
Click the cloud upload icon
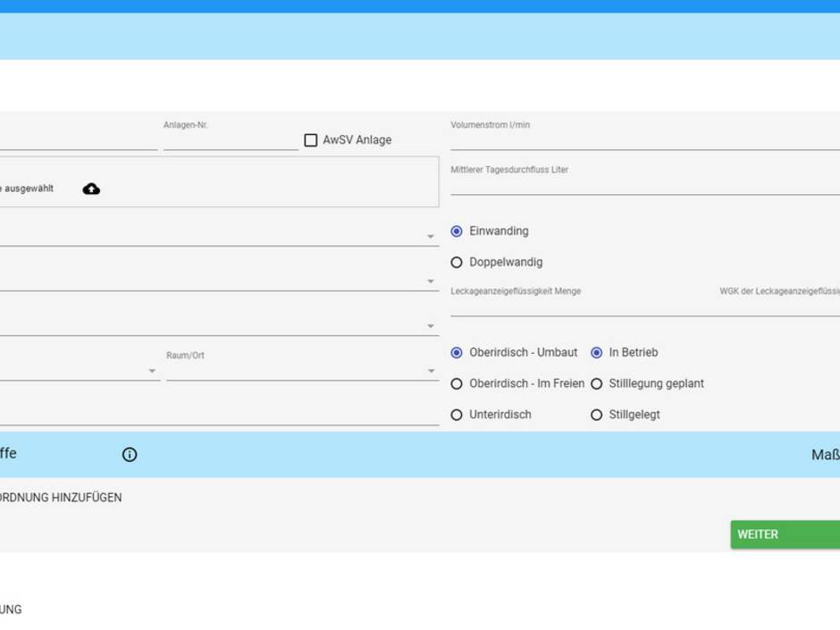click(x=91, y=189)
